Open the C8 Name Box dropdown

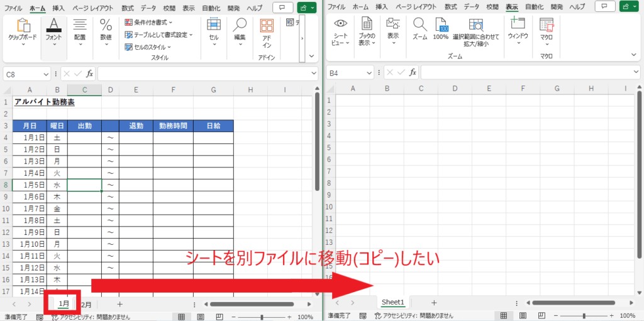pos(46,74)
